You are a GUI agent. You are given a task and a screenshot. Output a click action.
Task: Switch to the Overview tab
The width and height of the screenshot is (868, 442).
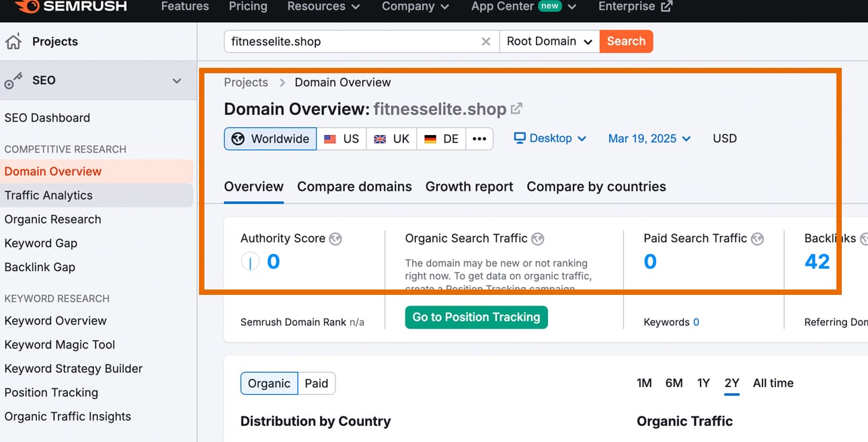click(x=253, y=187)
